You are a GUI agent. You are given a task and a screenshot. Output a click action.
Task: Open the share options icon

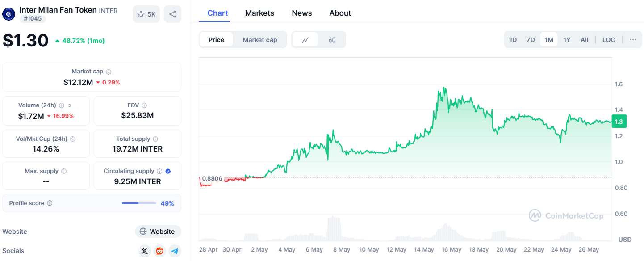click(x=172, y=14)
